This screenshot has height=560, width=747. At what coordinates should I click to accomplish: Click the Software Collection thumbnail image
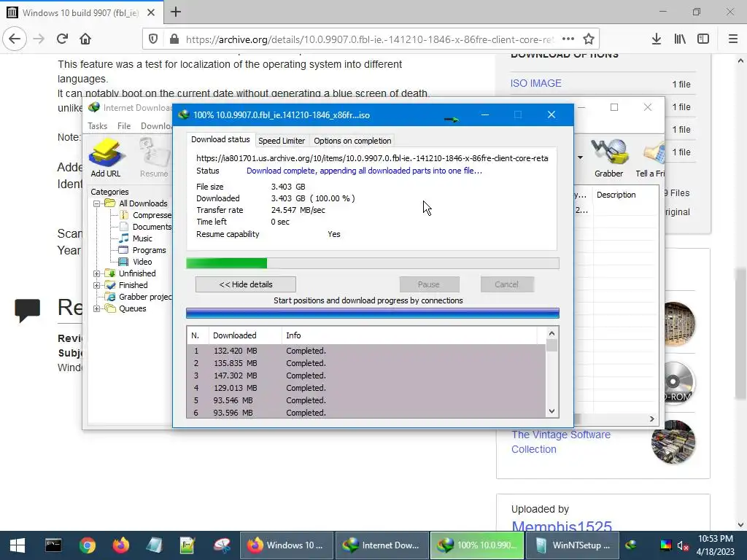tap(673, 442)
